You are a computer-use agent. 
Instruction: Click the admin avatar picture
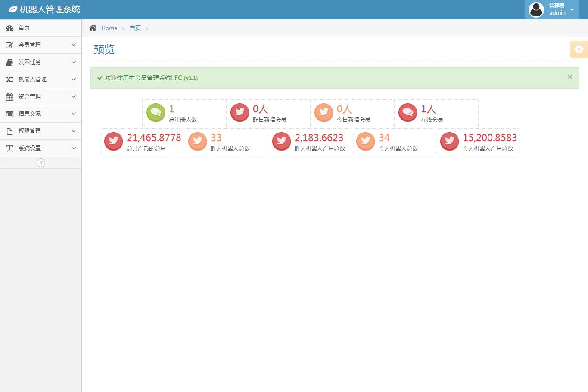coord(536,9)
